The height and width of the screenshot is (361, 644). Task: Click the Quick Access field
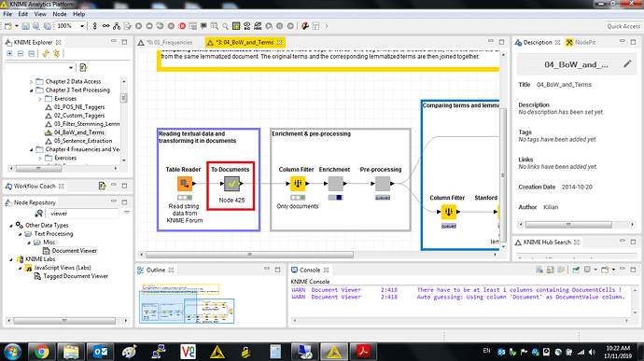(x=623, y=26)
